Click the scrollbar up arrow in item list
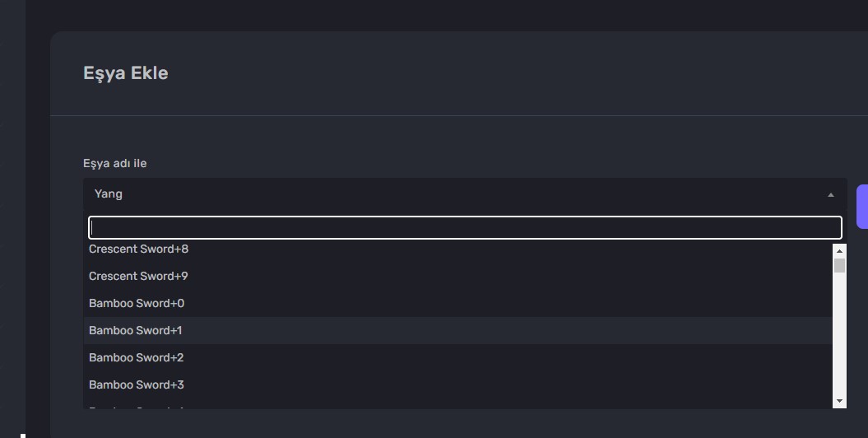This screenshot has width=868, height=438. 839,251
